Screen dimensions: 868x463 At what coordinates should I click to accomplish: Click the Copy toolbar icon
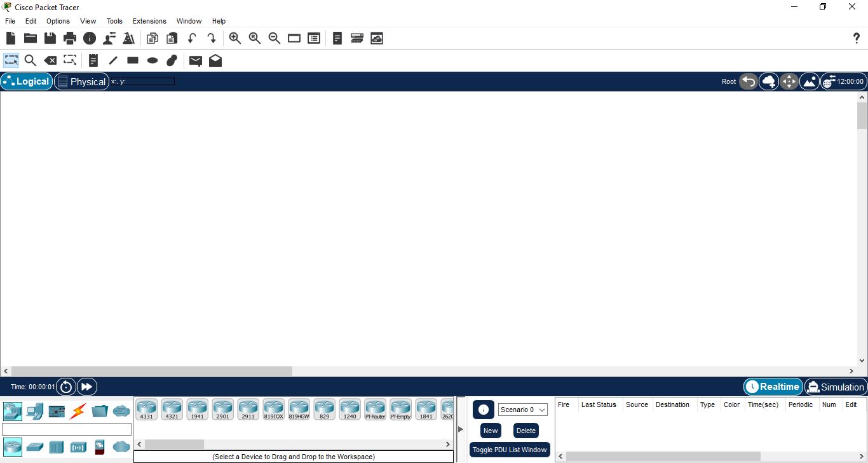click(x=153, y=38)
